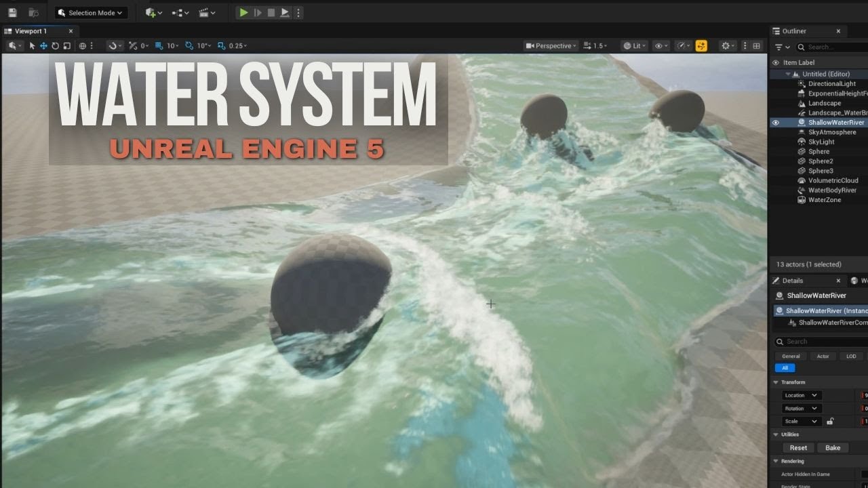
Task: Click the Save level icon
Action: (12, 12)
